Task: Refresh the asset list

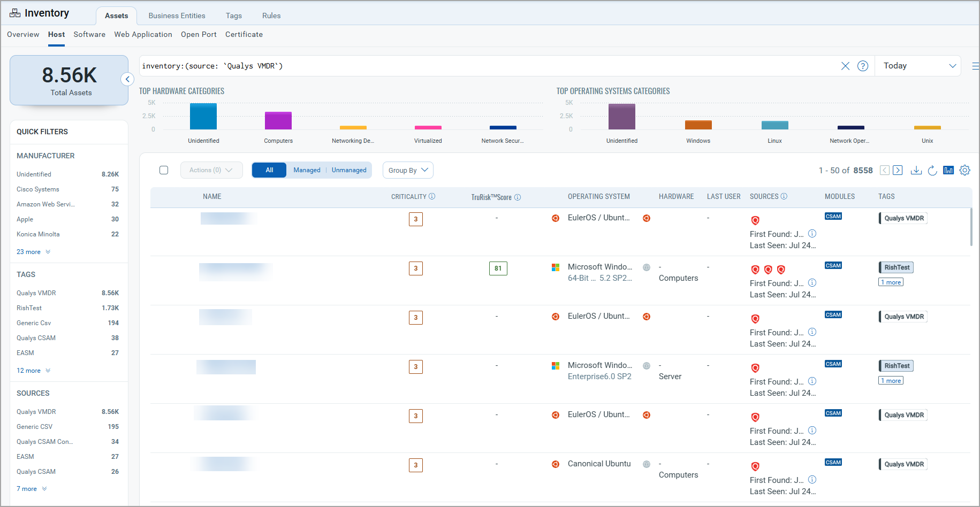Action: tap(932, 170)
